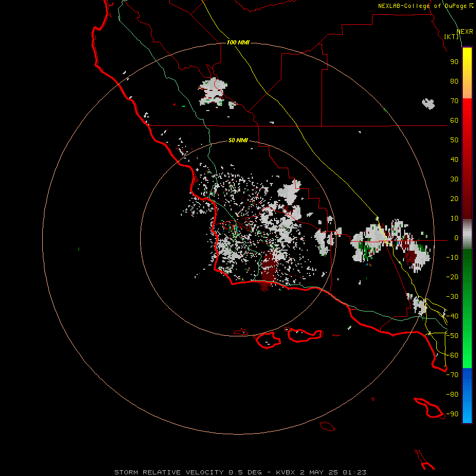Click the 01:23 timestamp text
The height and width of the screenshot is (476, 476).
pyautogui.click(x=354, y=472)
